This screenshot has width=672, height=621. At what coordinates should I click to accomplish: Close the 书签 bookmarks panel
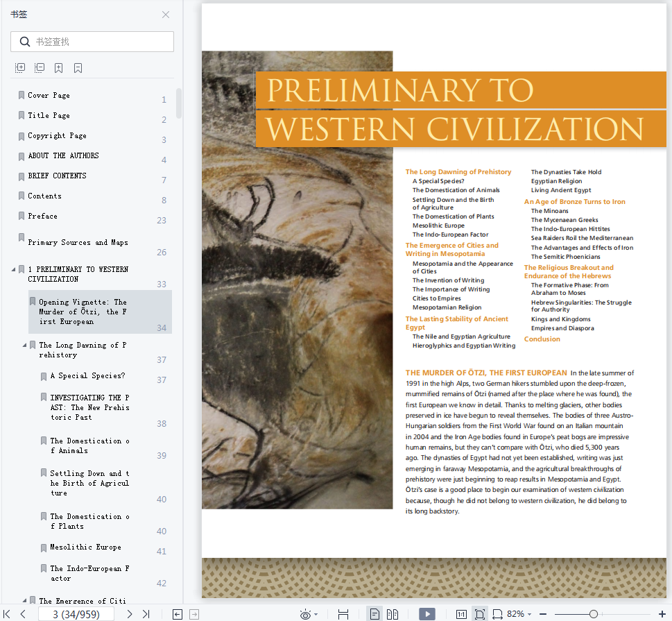(x=166, y=15)
